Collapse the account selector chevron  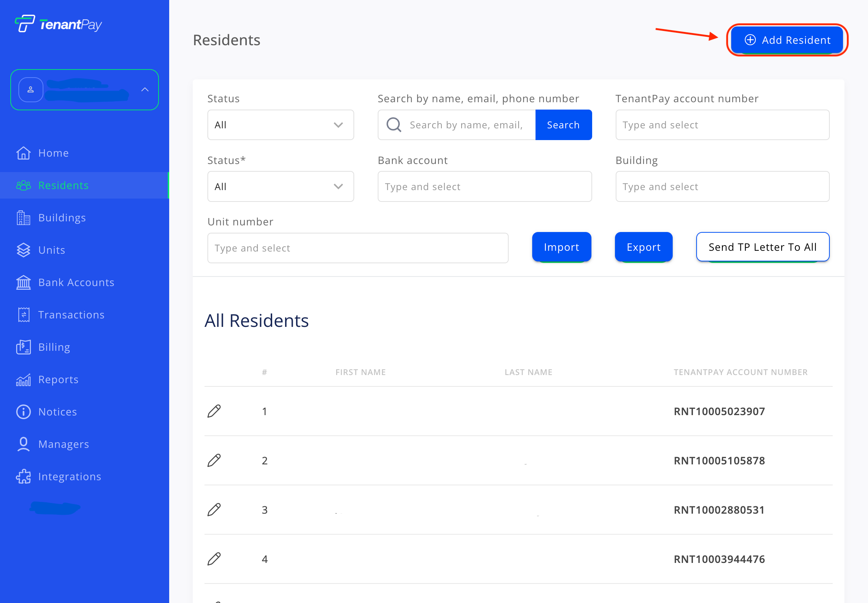145,90
